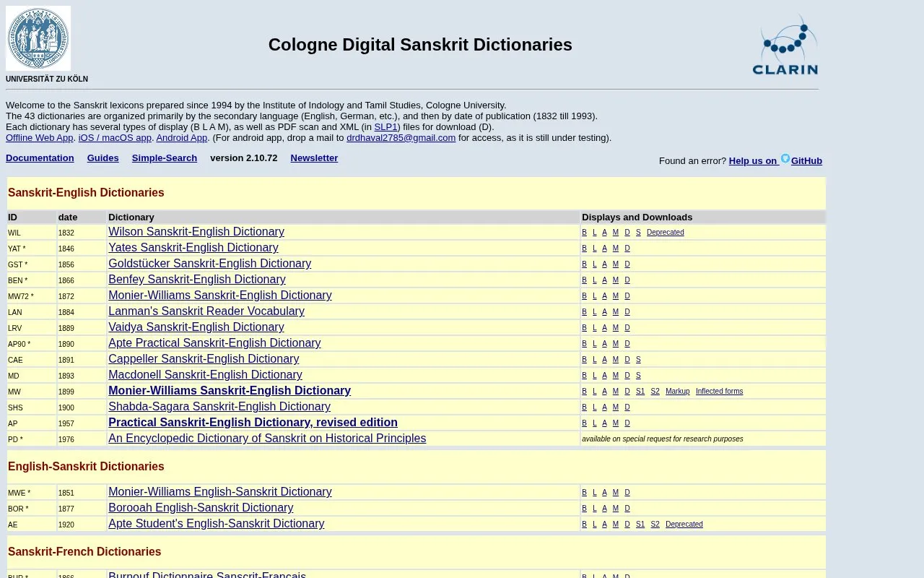Open Vaidya Sanskrit-English Dictionary
The width and height of the screenshot is (924, 578).
(196, 327)
